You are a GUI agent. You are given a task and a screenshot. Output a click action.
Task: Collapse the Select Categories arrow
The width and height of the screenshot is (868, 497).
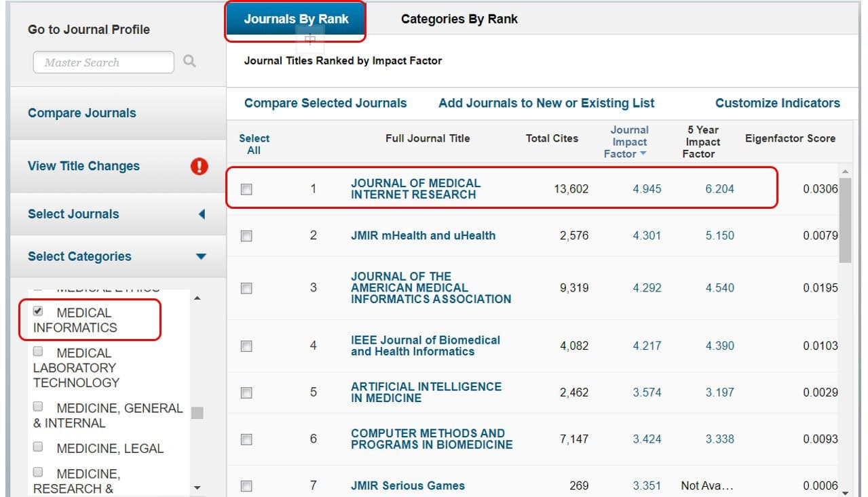click(201, 256)
